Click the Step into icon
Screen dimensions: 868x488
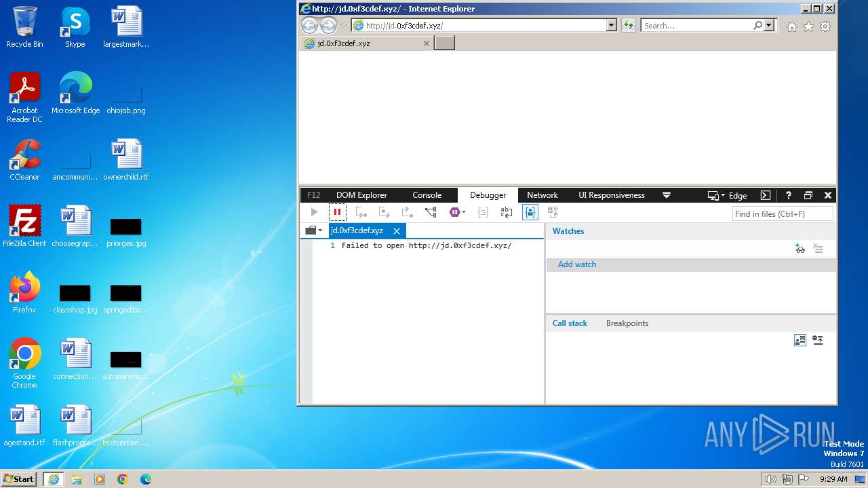tap(361, 212)
